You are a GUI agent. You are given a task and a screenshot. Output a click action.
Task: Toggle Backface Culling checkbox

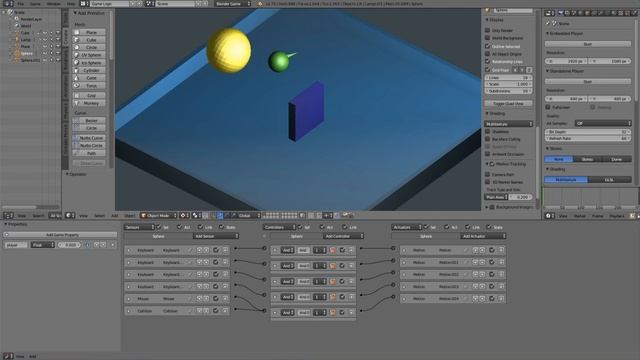pyautogui.click(x=487, y=139)
